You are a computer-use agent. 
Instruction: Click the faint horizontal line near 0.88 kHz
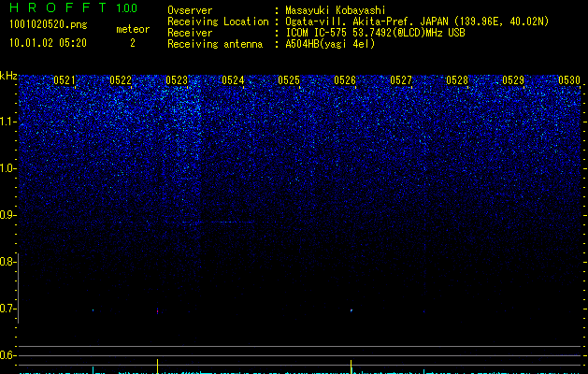tap(227, 223)
